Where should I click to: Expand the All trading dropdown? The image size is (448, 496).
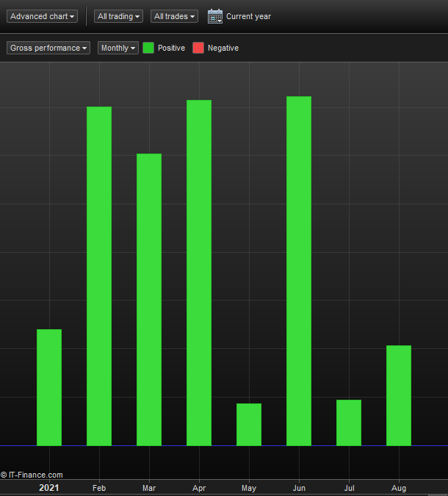118,16
